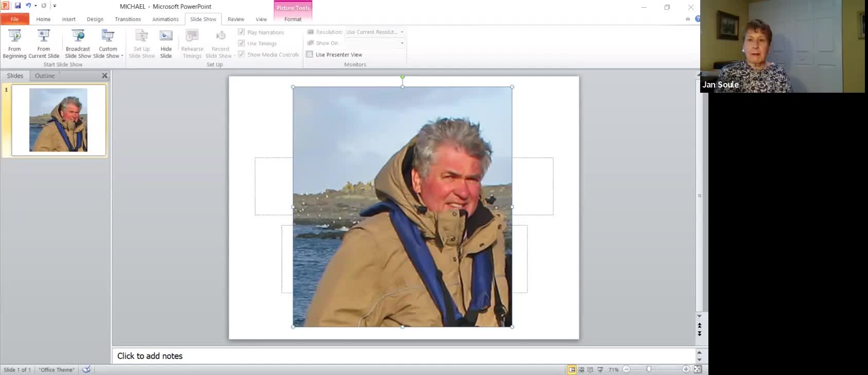
Task: Save the presentation from quick access toolbar
Action: [18, 6]
